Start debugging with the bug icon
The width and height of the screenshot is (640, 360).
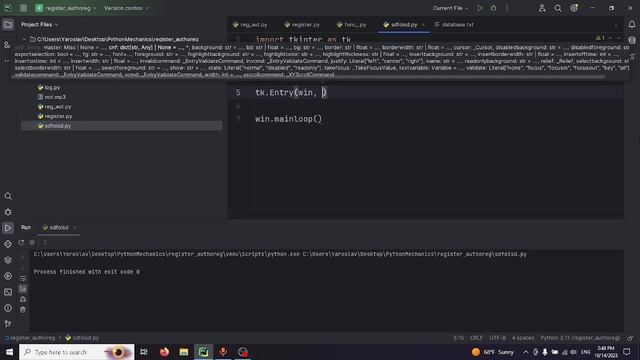click(x=493, y=8)
